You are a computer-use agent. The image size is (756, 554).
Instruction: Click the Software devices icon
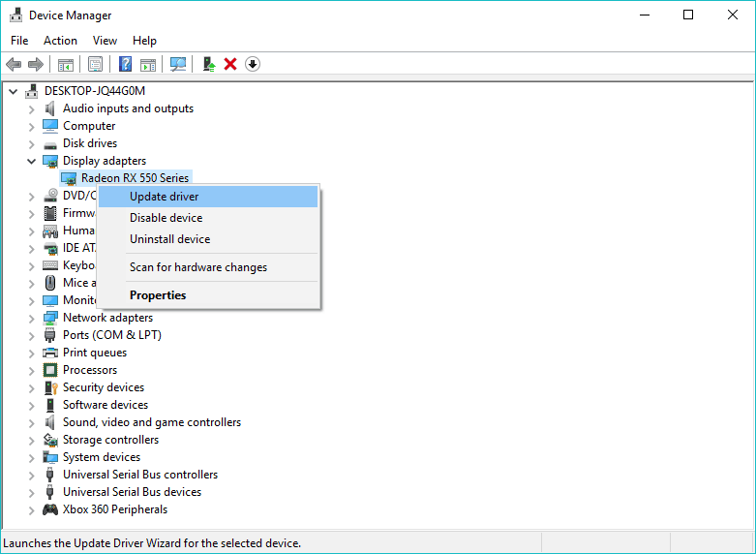(50, 405)
